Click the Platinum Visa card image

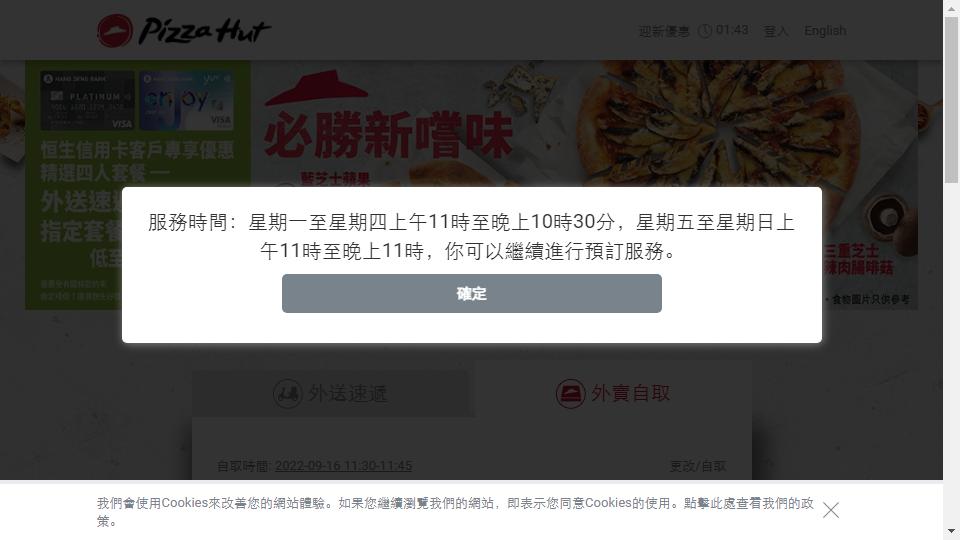click(x=88, y=100)
